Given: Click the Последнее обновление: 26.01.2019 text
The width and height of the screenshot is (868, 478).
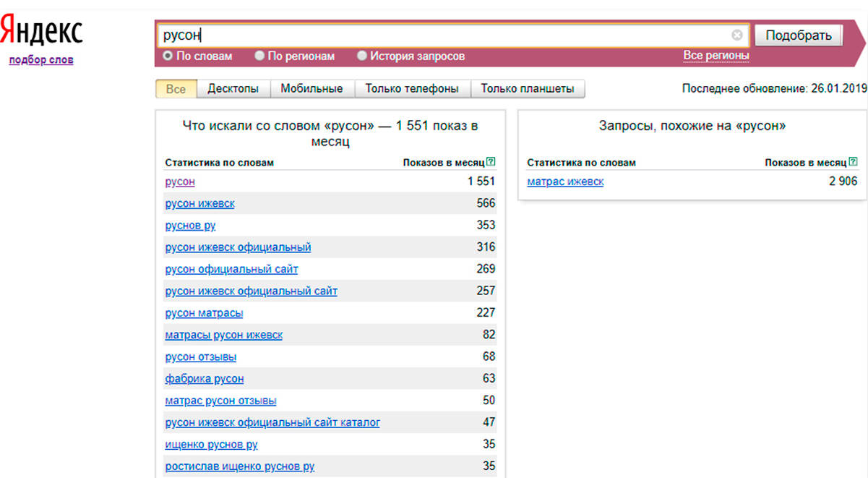Looking at the screenshot, I should pyautogui.click(x=774, y=89).
